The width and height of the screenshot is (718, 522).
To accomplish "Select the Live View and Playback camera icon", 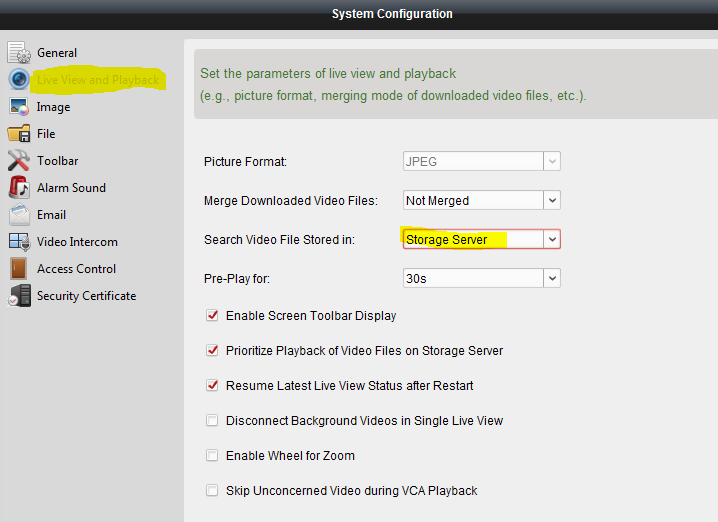I will pyautogui.click(x=19, y=80).
